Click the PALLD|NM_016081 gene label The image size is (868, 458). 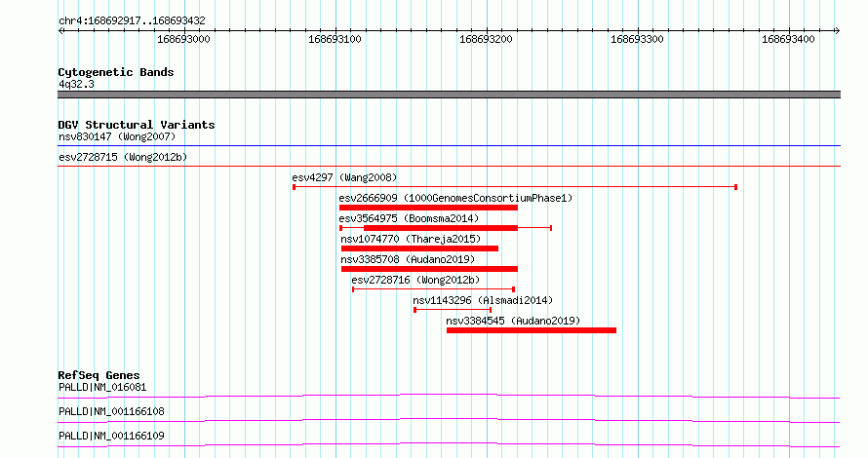[102, 387]
